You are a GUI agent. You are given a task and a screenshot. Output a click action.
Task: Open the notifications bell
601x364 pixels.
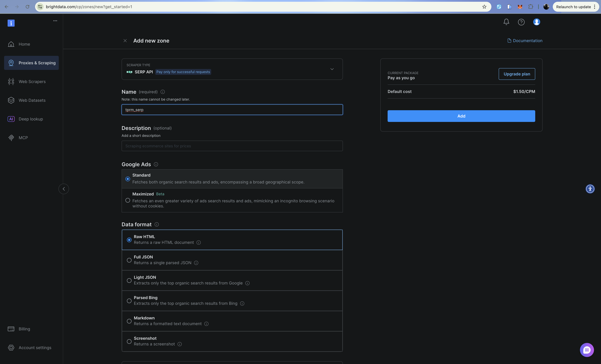pyautogui.click(x=506, y=22)
